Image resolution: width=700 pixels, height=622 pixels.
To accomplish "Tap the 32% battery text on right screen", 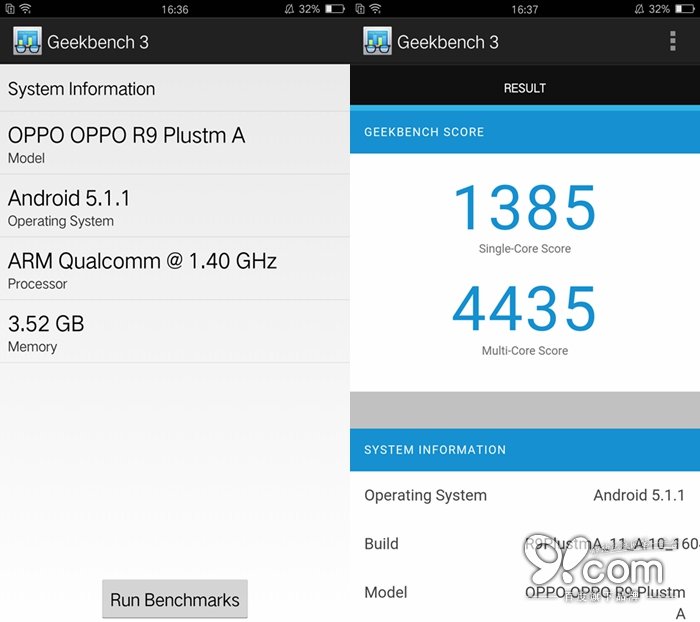I will tap(659, 9).
